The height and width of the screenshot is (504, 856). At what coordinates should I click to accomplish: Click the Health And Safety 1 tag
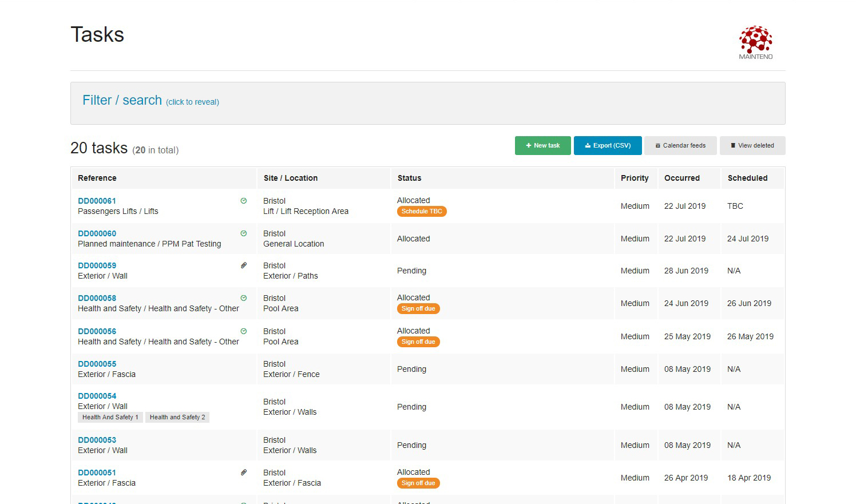pyautogui.click(x=110, y=417)
